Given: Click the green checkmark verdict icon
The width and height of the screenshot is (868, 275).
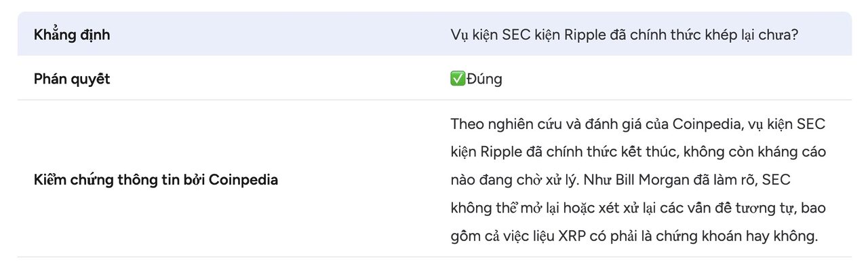Looking at the screenshot, I should (458, 79).
